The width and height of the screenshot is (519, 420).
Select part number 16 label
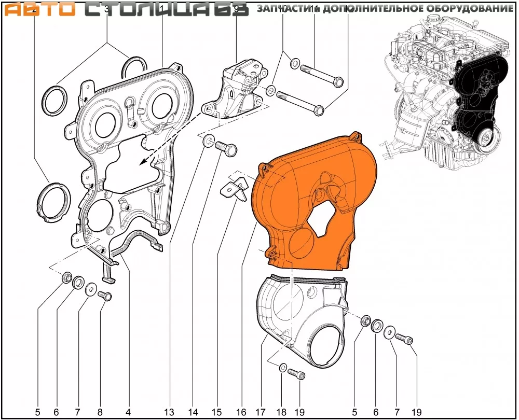pos(241,412)
